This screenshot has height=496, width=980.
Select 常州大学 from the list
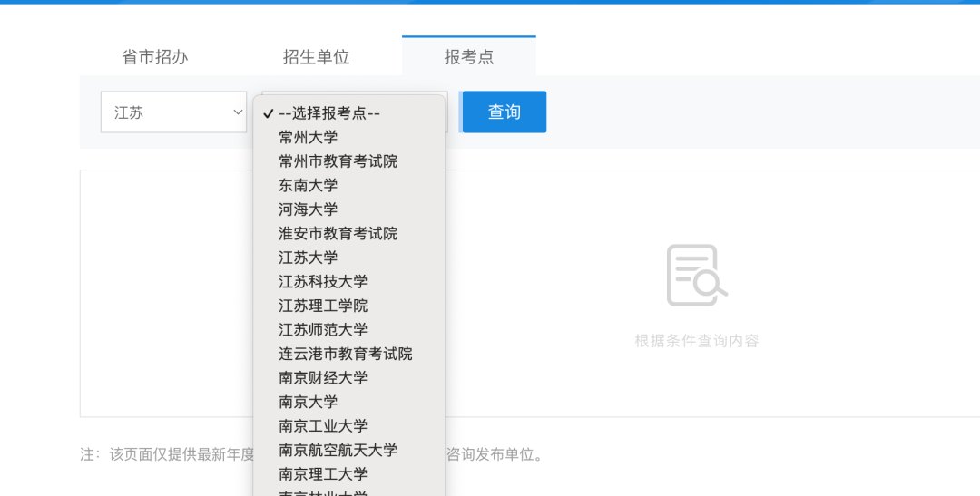pos(349,137)
